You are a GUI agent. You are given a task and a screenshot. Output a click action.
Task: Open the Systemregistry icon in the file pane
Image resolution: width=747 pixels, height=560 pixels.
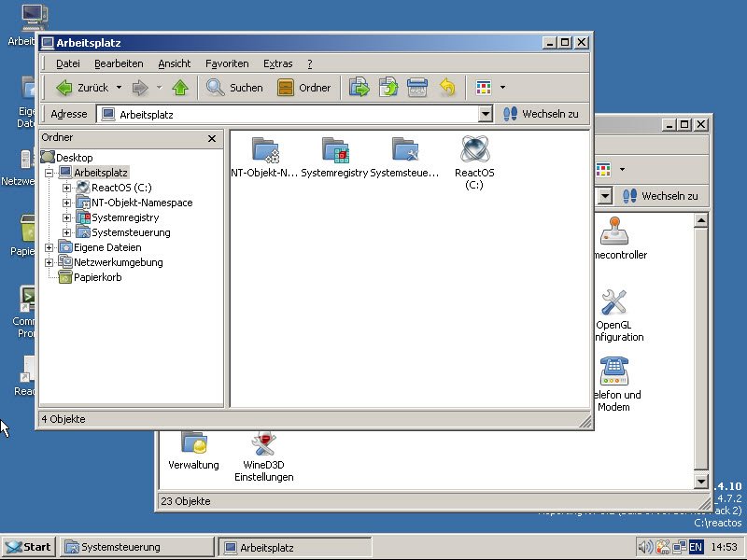334,150
